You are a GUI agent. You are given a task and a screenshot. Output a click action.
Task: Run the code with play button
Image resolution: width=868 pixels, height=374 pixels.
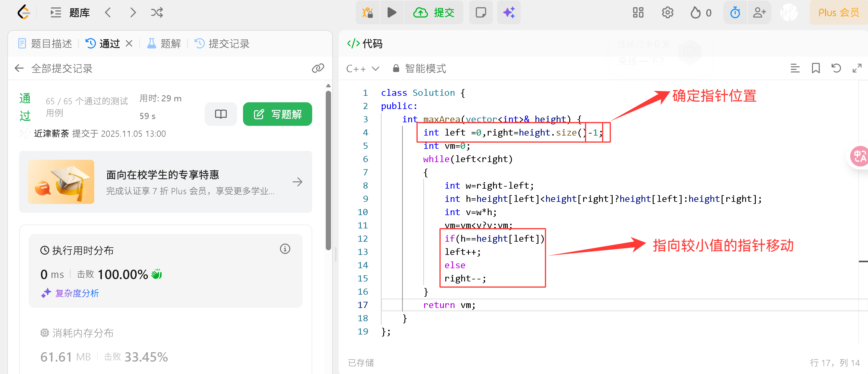(391, 13)
